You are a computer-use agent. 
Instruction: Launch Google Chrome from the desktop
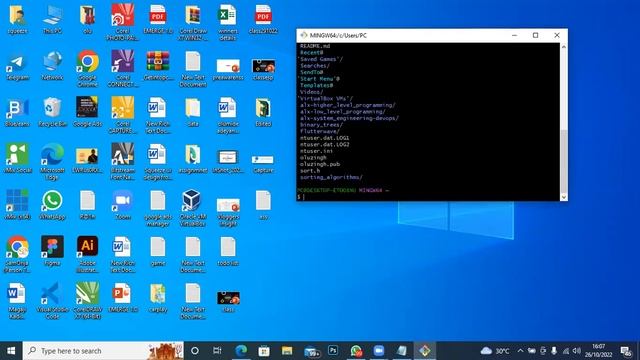click(87, 69)
